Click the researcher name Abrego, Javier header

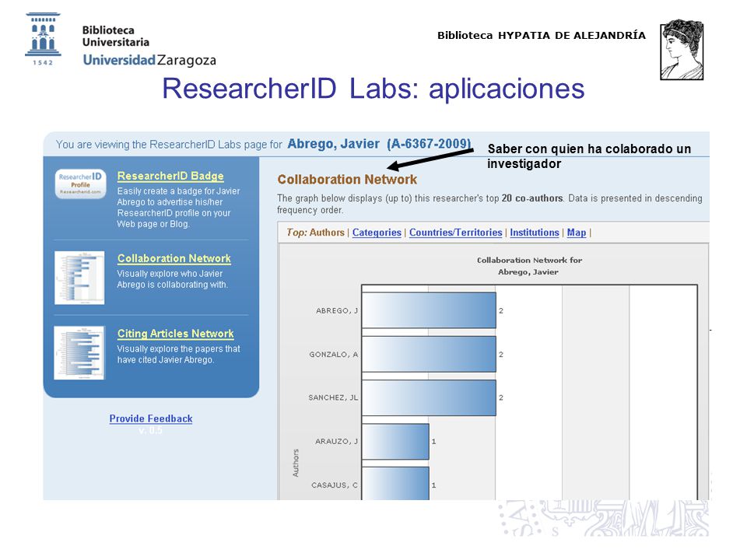334,144
